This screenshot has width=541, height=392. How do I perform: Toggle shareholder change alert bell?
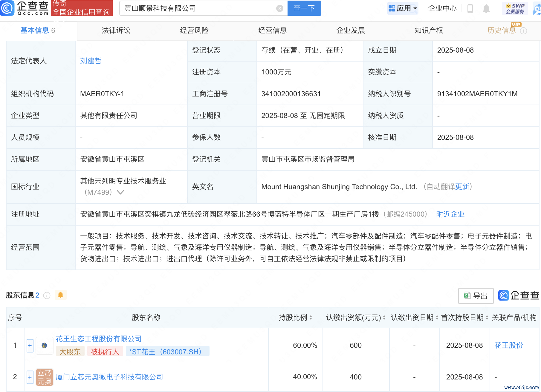60,295
